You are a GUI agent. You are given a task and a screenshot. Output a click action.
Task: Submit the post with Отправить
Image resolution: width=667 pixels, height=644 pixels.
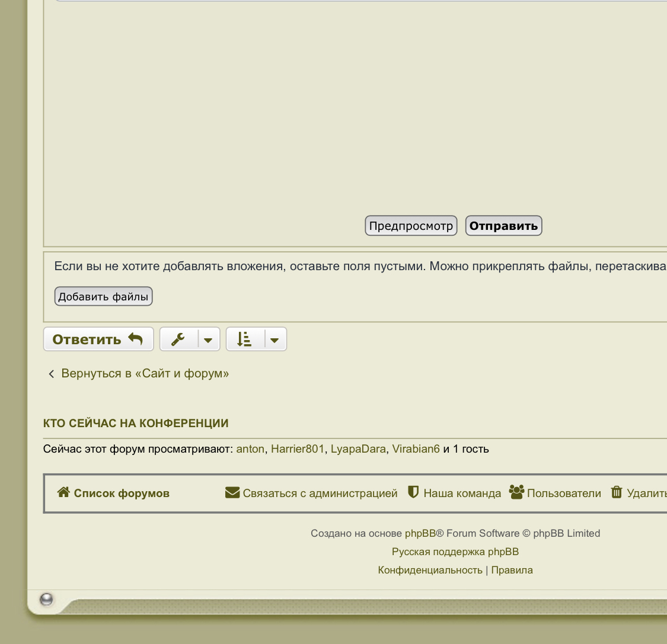[503, 226]
